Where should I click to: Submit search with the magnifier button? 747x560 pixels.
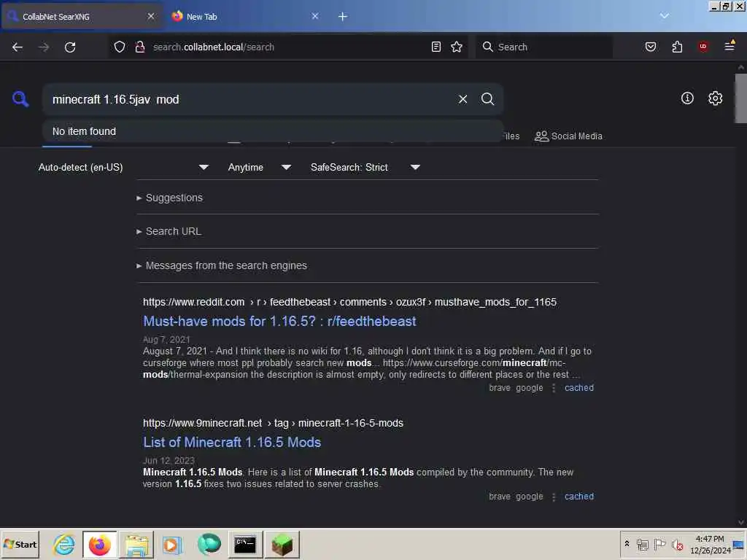(x=487, y=99)
